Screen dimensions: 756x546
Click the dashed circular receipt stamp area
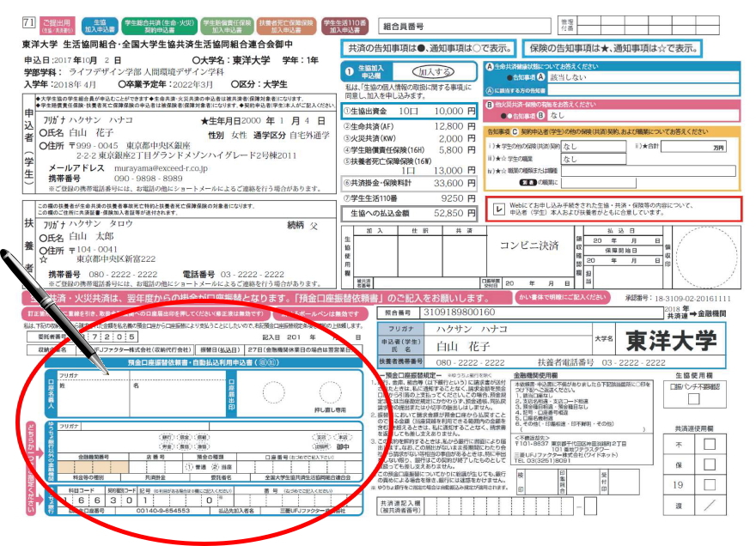[x=706, y=257]
